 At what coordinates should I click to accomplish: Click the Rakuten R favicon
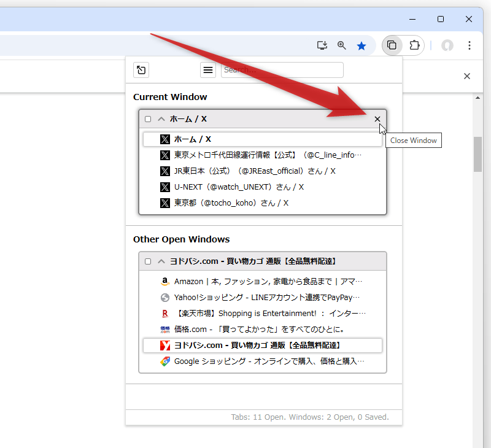165,314
